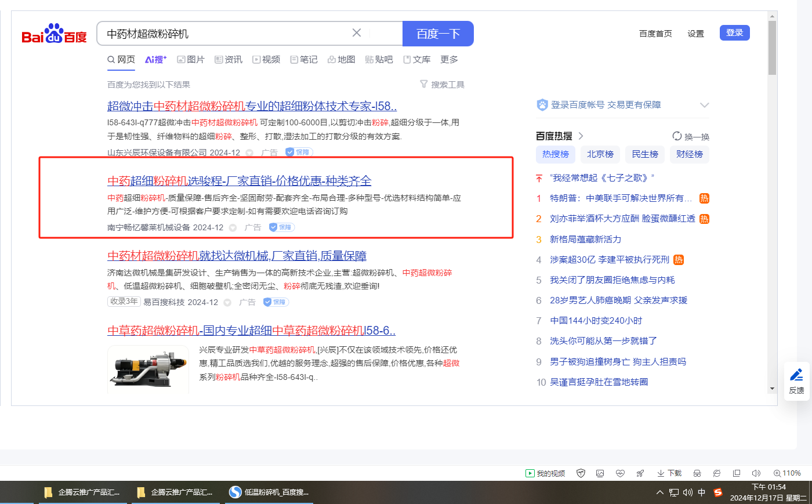This screenshot has width=812, height=504.
Task: Open 我的视频 in the status bar
Action: click(545, 473)
